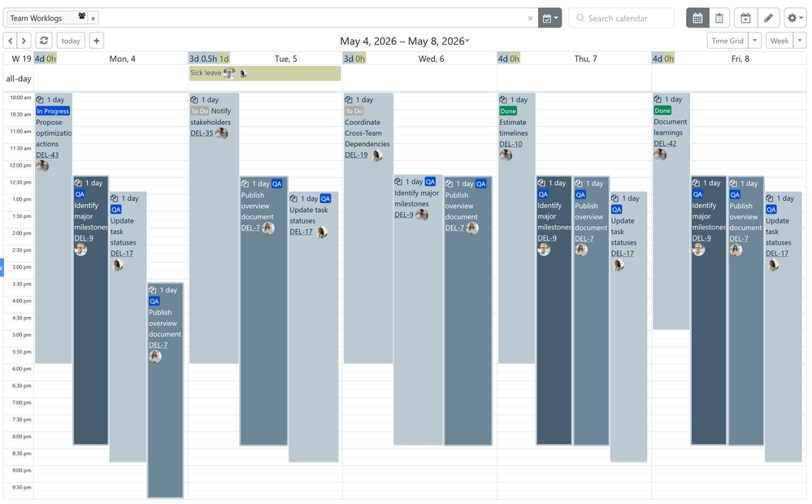Open the DEL-9 link on Monday
This screenshot has width=812, height=504.
(84, 238)
